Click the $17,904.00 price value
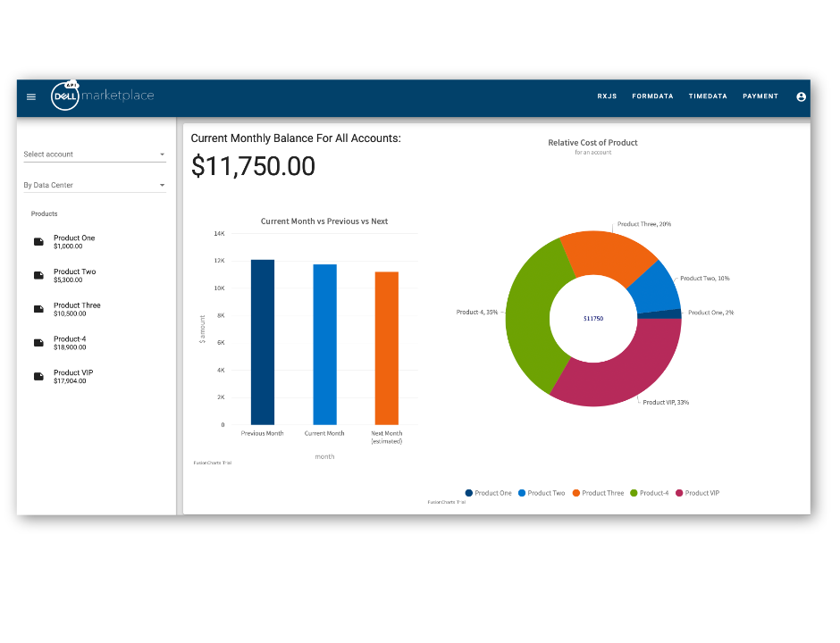The image size is (840, 643). (70, 381)
